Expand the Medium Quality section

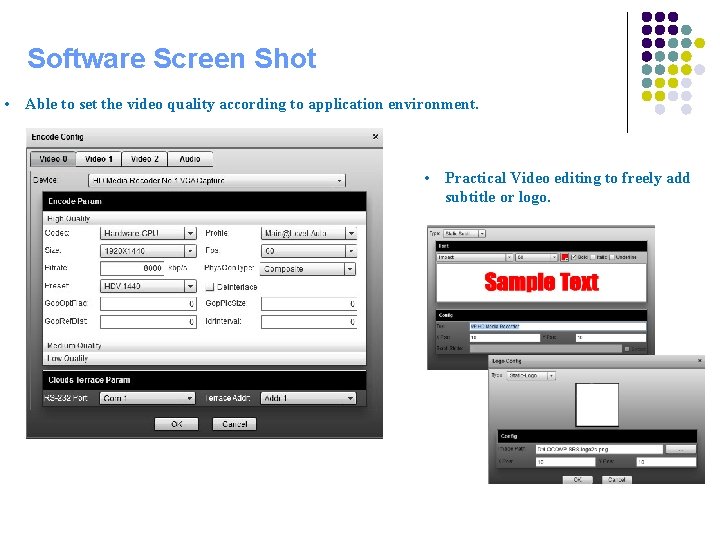pyautogui.click(x=204, y=345)
